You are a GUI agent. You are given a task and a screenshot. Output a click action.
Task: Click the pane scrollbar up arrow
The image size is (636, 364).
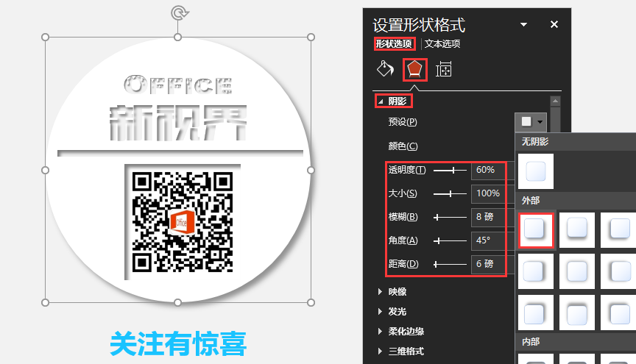point(555,101)
